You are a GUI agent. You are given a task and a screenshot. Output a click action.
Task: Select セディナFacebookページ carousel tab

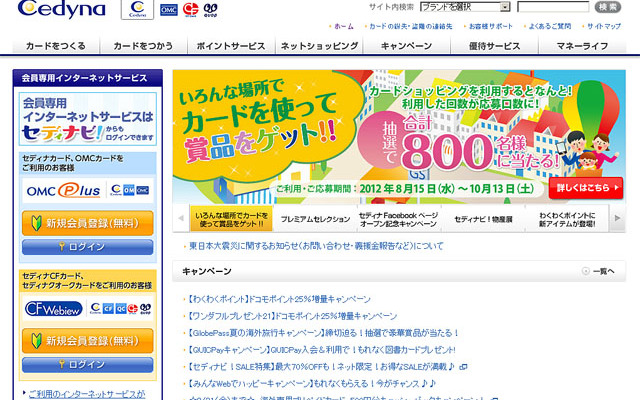399,219
